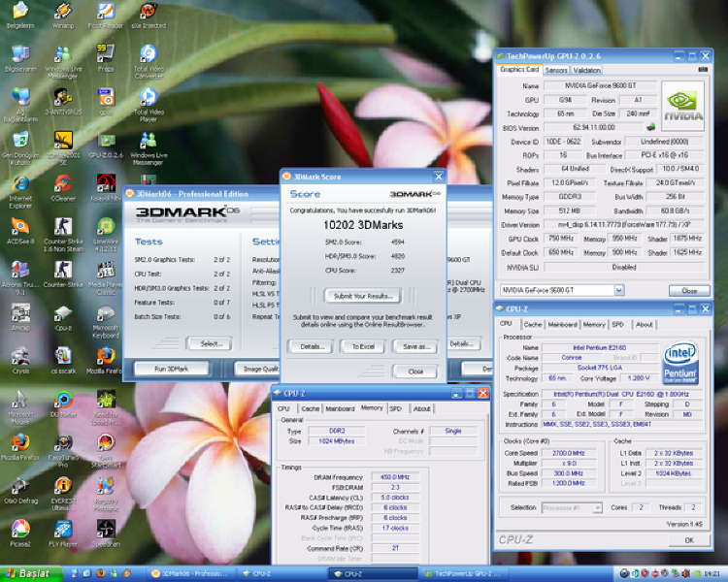The image size is (728, 582).
Task: Open Counter Strike 1.6 Non Steam icon
Action: (63, 235)
